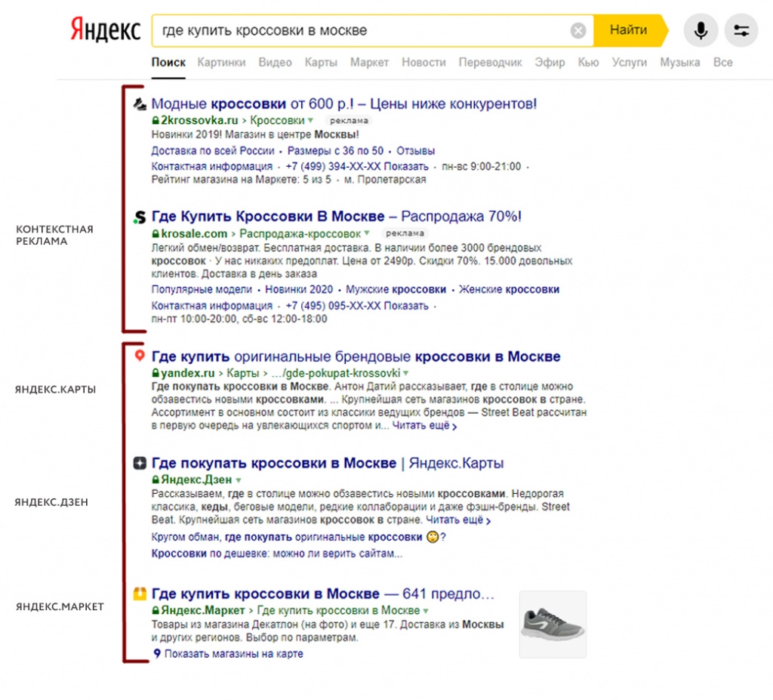
Task: Expand dropdown arrow next to Яндекс.Дзен
Action: pyautogui.click(x=239, y=480)
